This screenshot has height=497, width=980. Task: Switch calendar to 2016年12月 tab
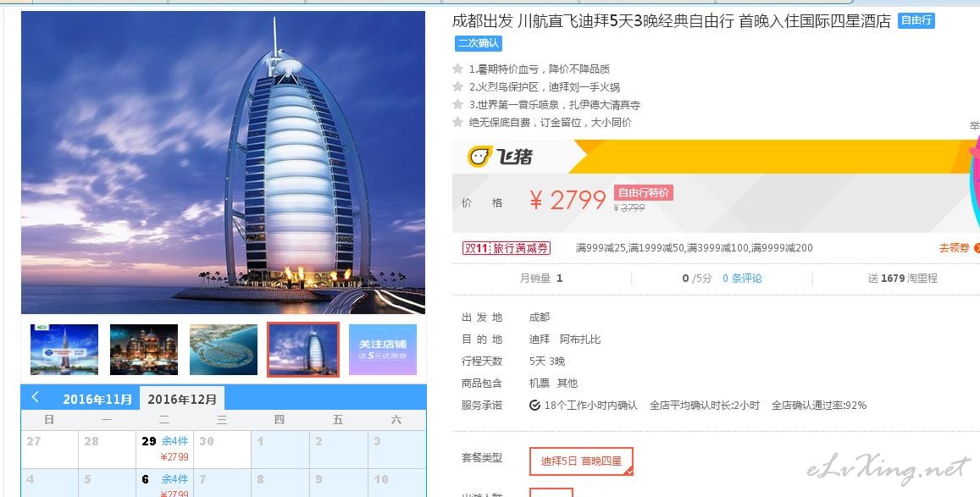tap(182, 398)
